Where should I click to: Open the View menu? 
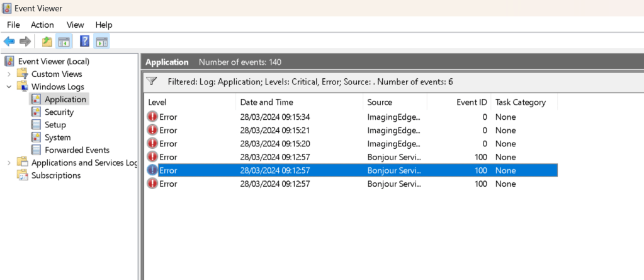(75, 25)
